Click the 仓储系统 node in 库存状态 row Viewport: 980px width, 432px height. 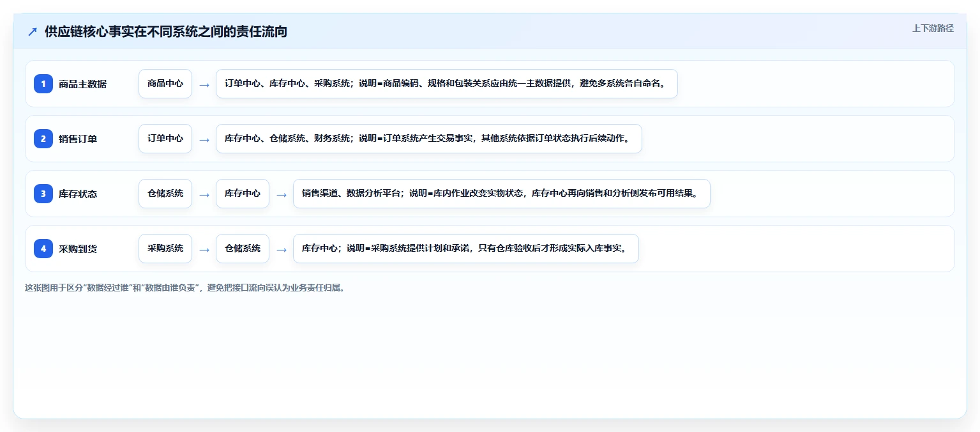165,194
